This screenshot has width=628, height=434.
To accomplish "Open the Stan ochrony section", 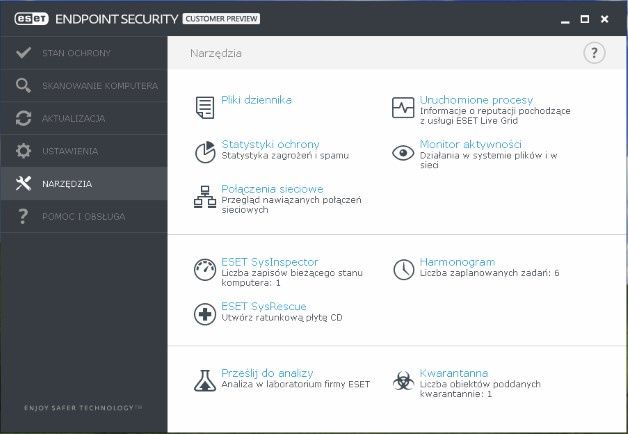I will coord(84,53).
